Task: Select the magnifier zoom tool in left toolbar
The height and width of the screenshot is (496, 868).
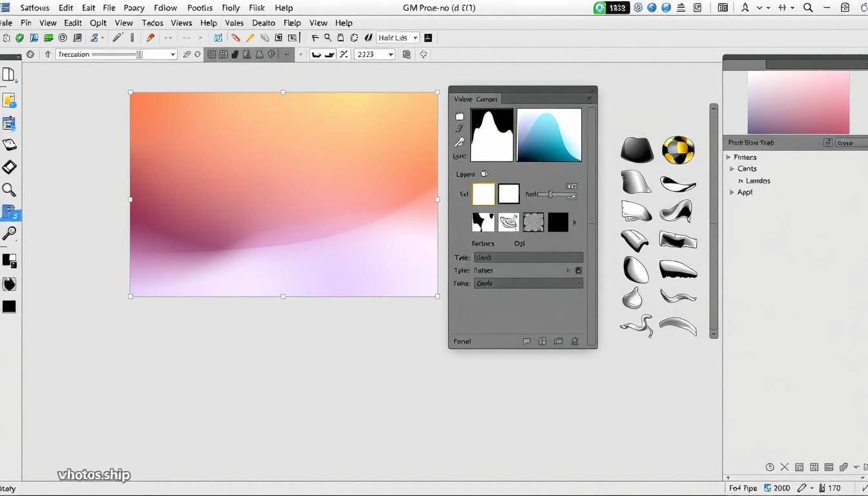Action: (9, 190)
